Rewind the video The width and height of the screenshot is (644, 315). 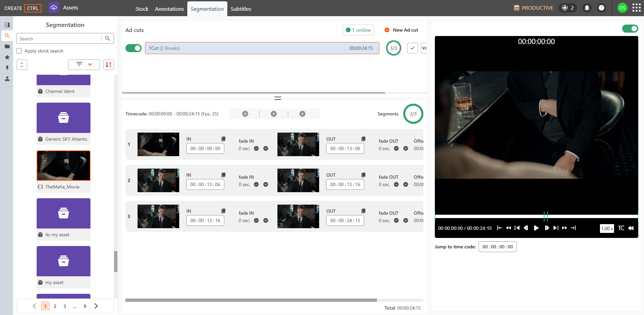click(508, 228)
